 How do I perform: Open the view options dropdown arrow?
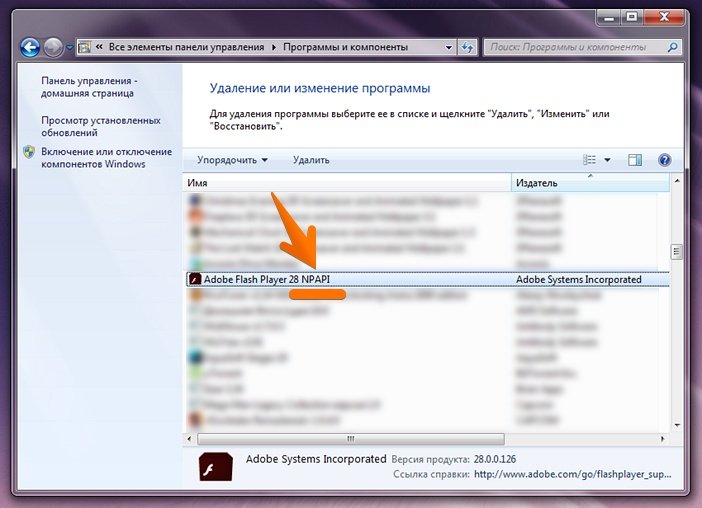click(608, 160)
